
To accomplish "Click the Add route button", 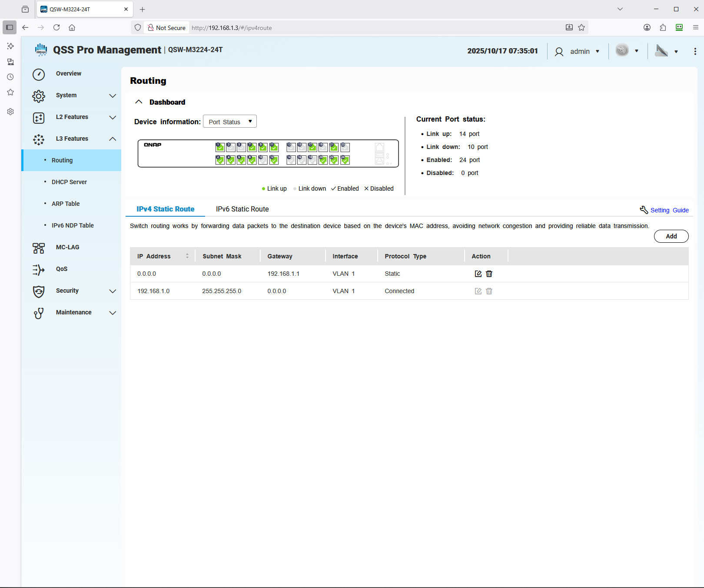I will click(671, 236).
